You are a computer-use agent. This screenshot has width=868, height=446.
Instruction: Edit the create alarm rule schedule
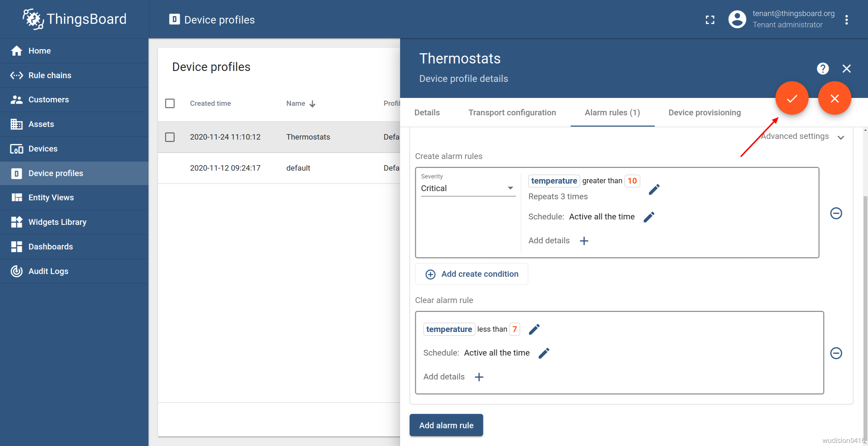pyautogui.click(x=649, y=217)
